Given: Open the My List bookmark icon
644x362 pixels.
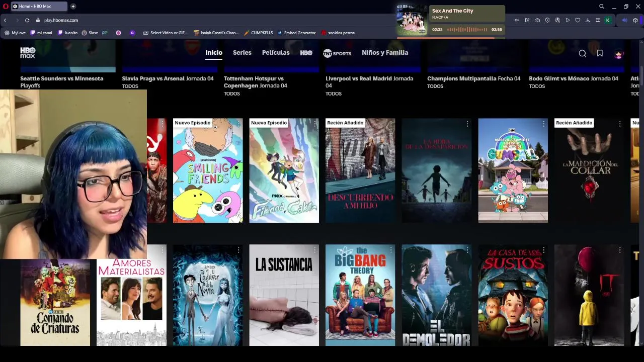Looking at the screenshot, I should point(600,53).
